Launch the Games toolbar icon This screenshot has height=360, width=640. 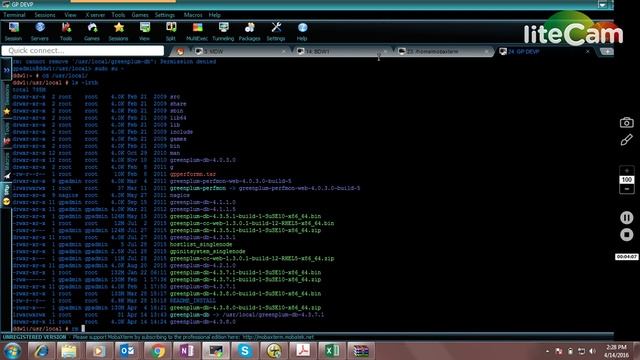pyautogui.click(x=92, y=31)
